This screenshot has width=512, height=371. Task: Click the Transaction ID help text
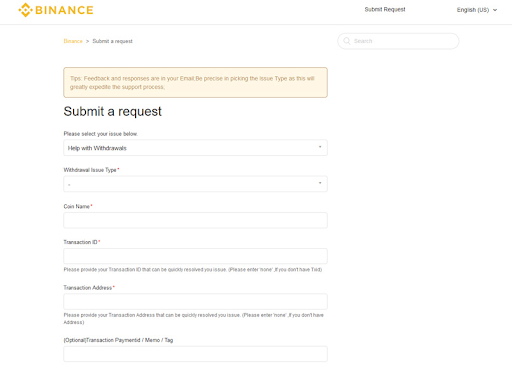pos(193,269)
